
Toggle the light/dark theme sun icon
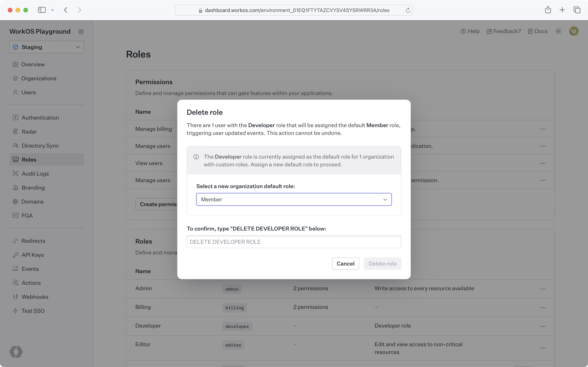click(558, 31)
